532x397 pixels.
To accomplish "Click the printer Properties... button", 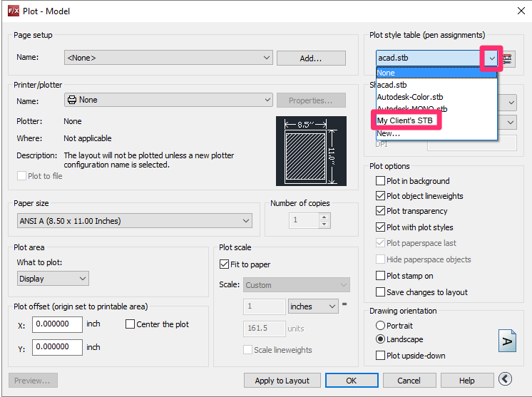I will coord(311,100).
